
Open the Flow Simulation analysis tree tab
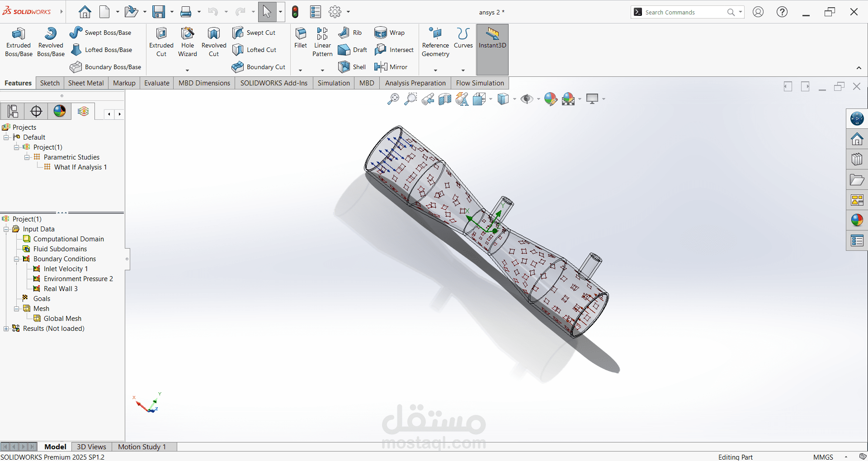coord(83,111)
